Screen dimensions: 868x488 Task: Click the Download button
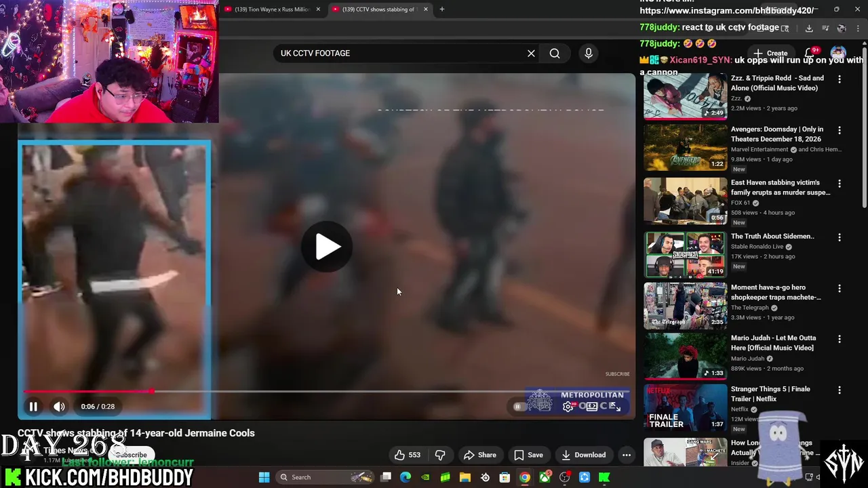pos(583,455)
